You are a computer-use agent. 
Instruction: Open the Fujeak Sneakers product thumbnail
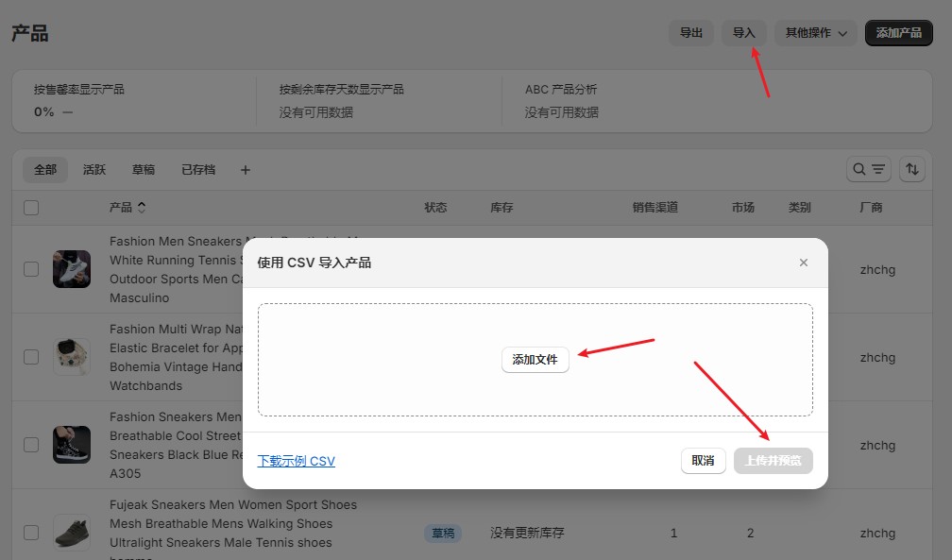pyautogui.click(x=72, y=533)
